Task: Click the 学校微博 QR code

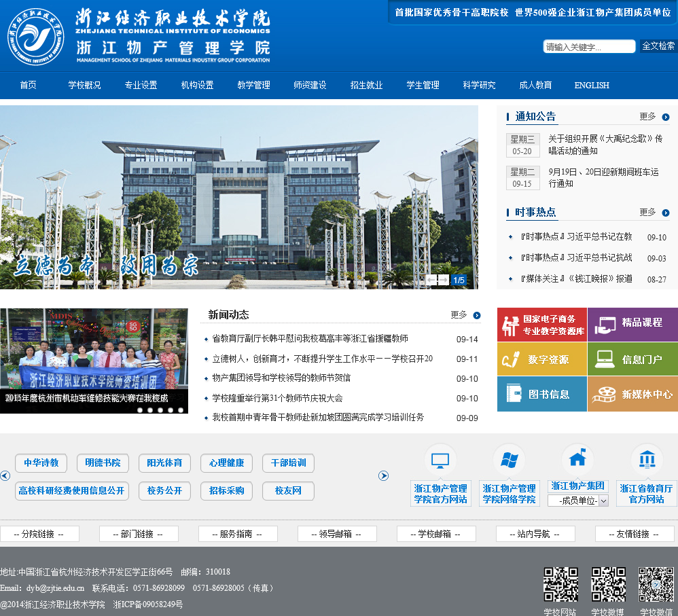Action: (609, 585)
